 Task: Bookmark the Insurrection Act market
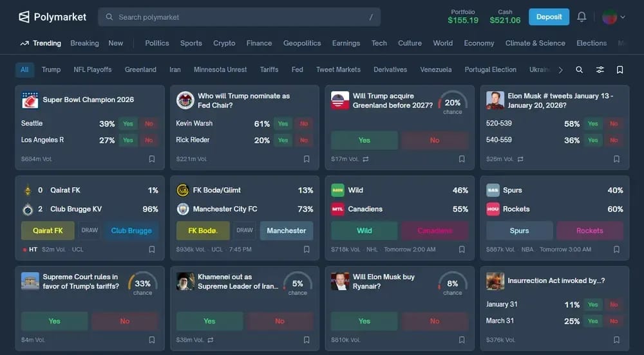click(616, 340)
